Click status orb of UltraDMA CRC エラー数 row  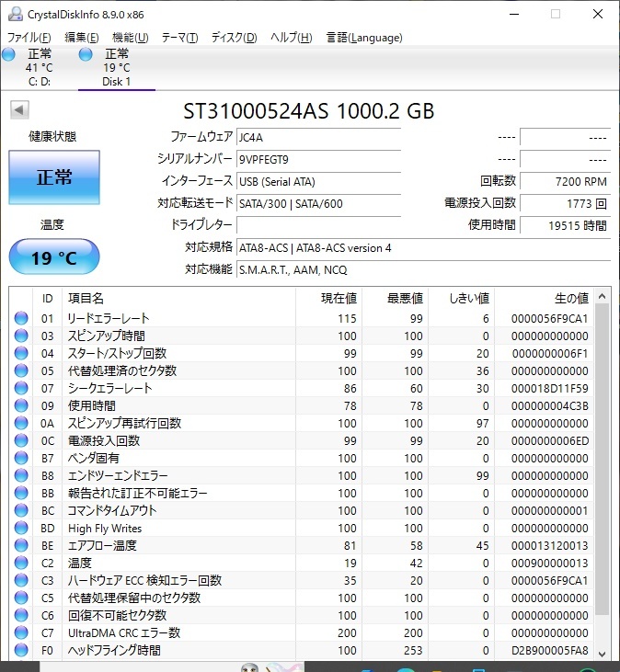click(21, 633)
